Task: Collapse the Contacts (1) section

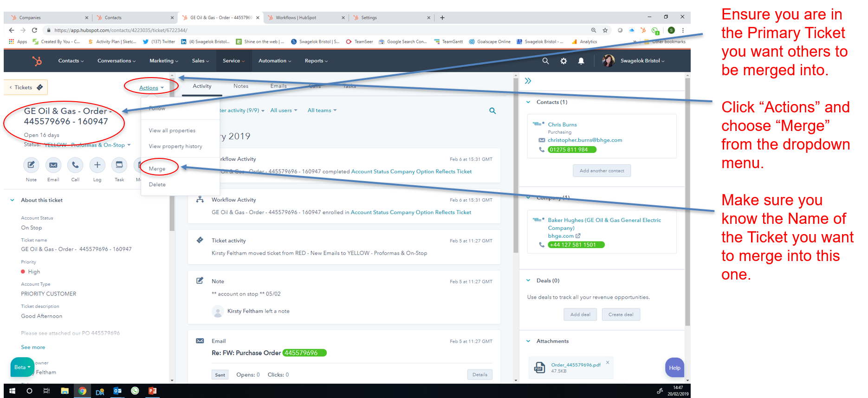Action: pos(528,102)
